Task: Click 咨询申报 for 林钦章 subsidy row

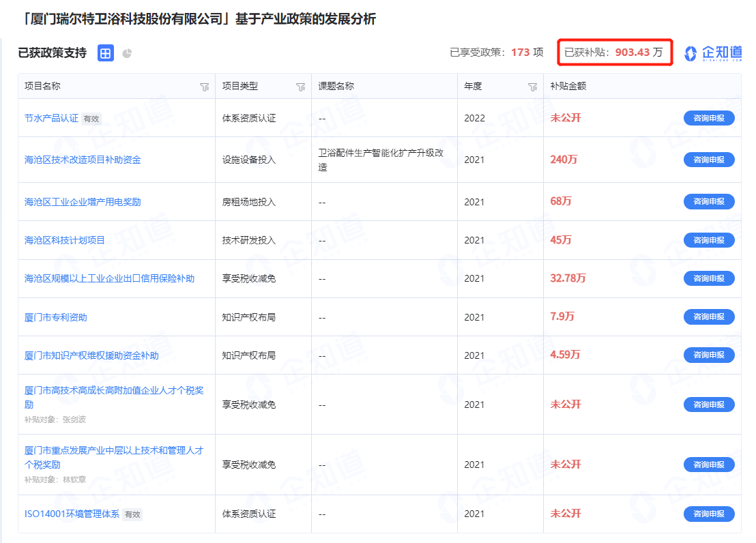Action: 709,465
